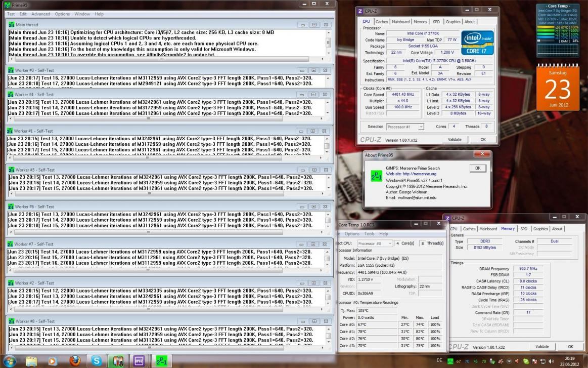
Task: Click OK in the About Prime95 dialog
Action: click(x=478, y=168)
